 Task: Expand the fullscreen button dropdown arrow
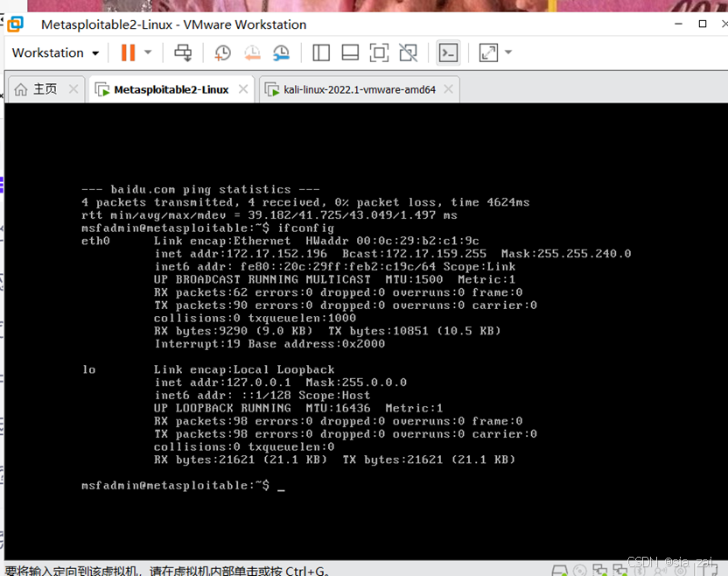pos(506,53)
